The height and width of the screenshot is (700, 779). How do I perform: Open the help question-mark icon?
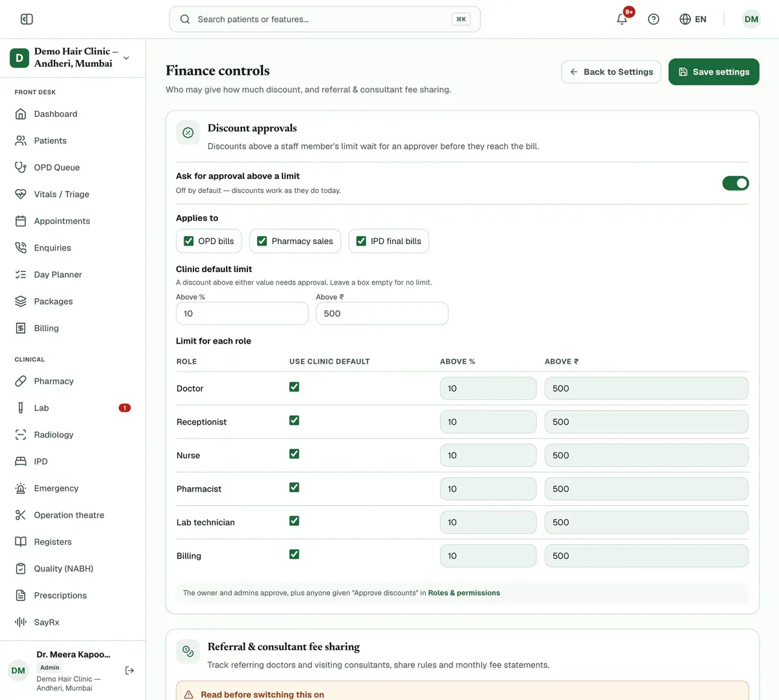click(654, 19)
